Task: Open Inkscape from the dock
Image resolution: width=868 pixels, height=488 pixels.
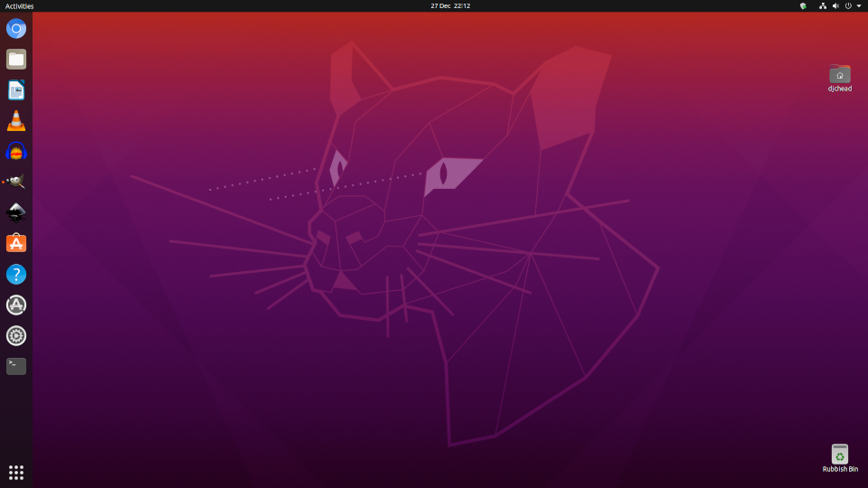Action: tap(16, 213)
